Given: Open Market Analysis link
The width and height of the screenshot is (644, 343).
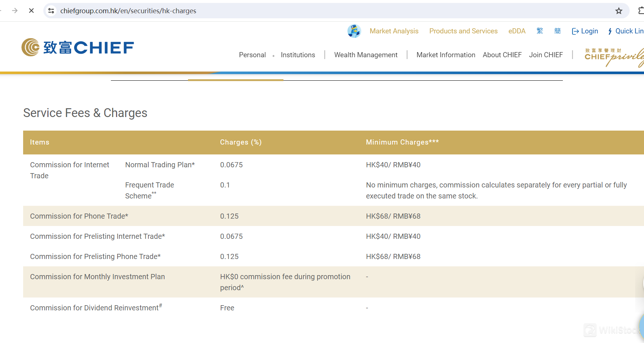Looking at the screenshot, I should click(394, 31).
